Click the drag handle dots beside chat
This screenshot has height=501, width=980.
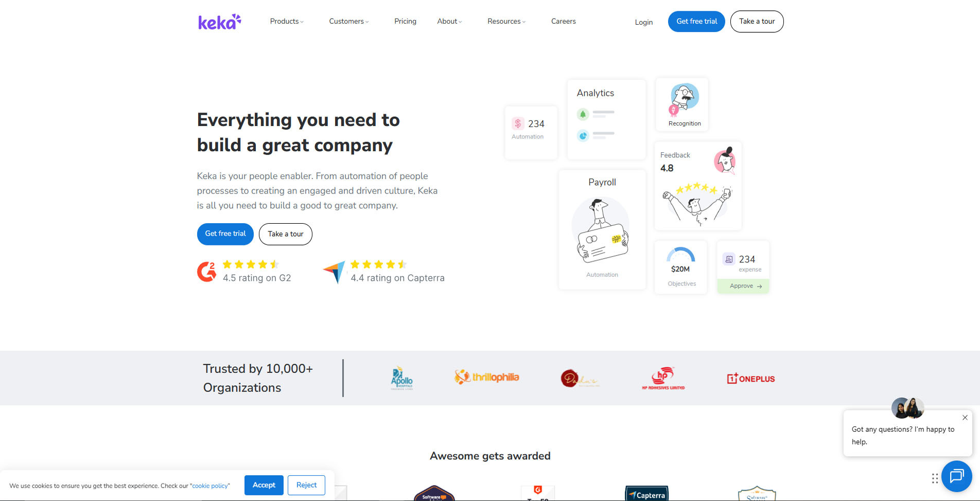click(935, 478)
